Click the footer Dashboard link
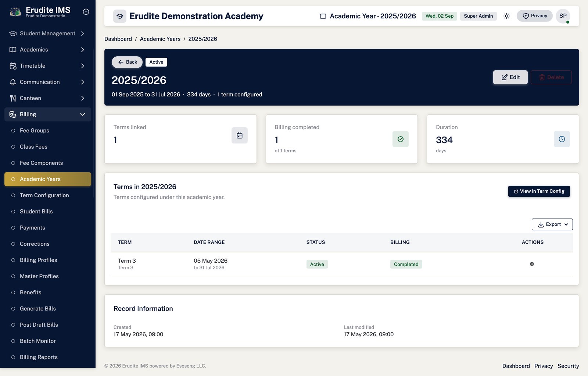588x376 pixels. point(516,366)
